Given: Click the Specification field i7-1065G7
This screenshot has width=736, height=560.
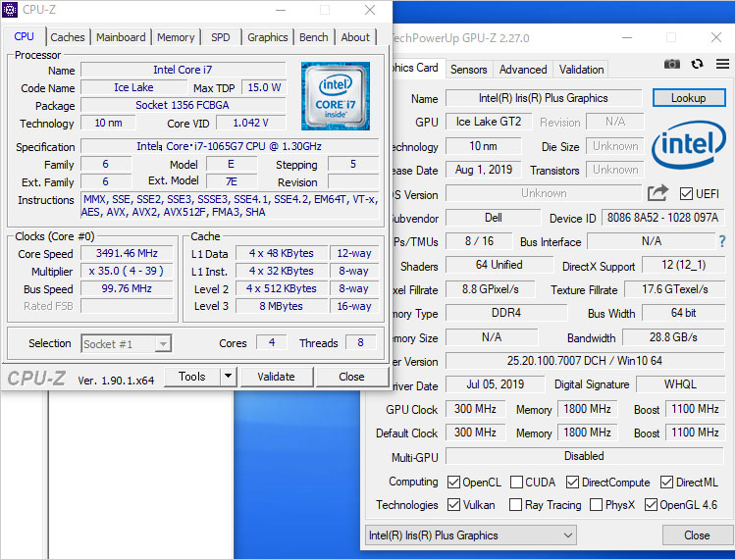Looking at the screenshot, I should click(229, 146).
